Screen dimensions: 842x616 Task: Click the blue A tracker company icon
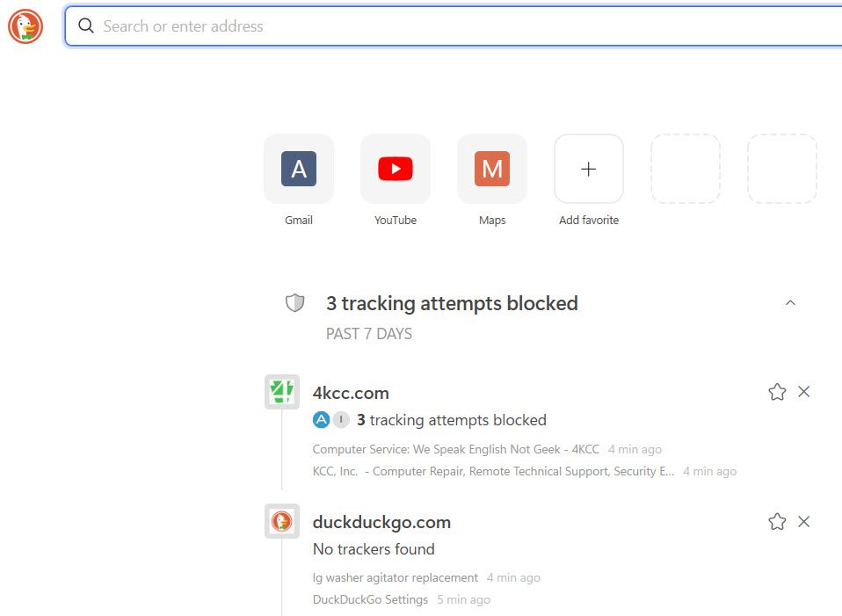coord(321,419)
